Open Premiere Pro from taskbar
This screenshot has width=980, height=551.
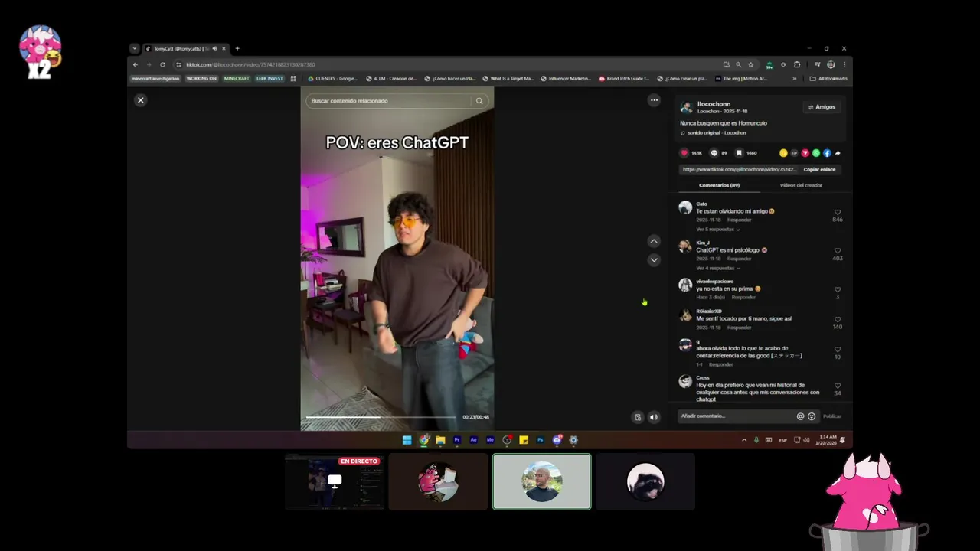457,440
